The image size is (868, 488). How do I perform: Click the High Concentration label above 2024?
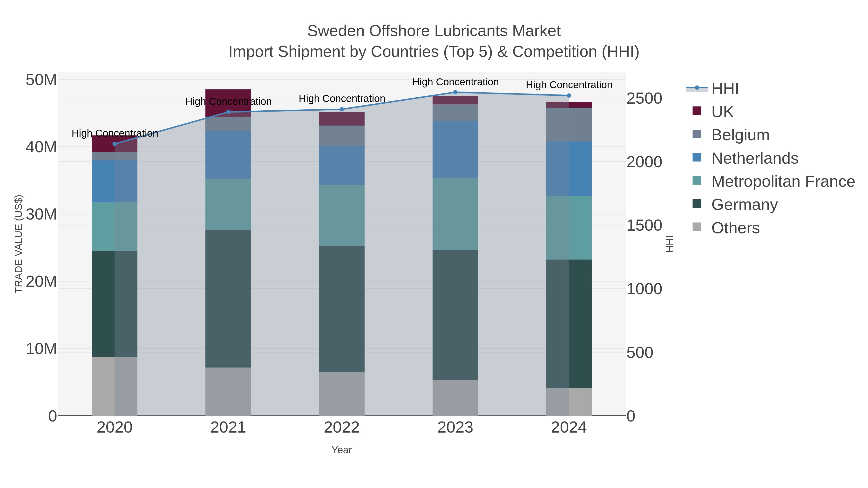[x=569, y=85]
